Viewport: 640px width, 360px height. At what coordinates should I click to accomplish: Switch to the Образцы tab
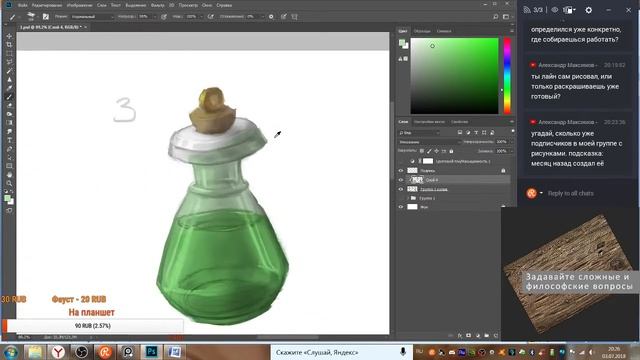(x=422, y=31)
